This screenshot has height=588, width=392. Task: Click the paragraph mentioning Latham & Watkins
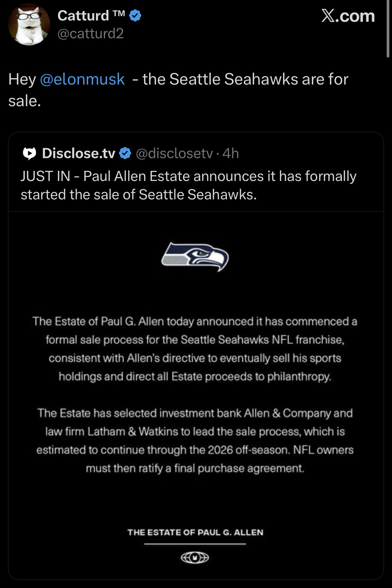point(195,441)
